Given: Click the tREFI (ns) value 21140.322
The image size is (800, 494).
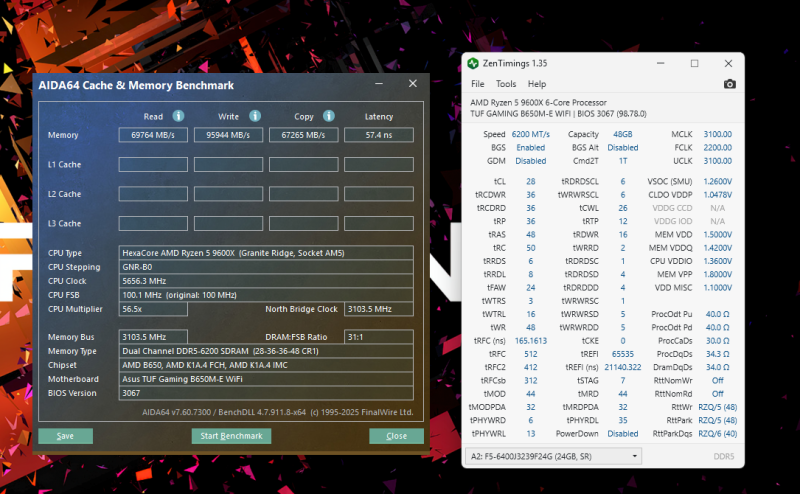Looking at the screenshot, I should [622, 367].
